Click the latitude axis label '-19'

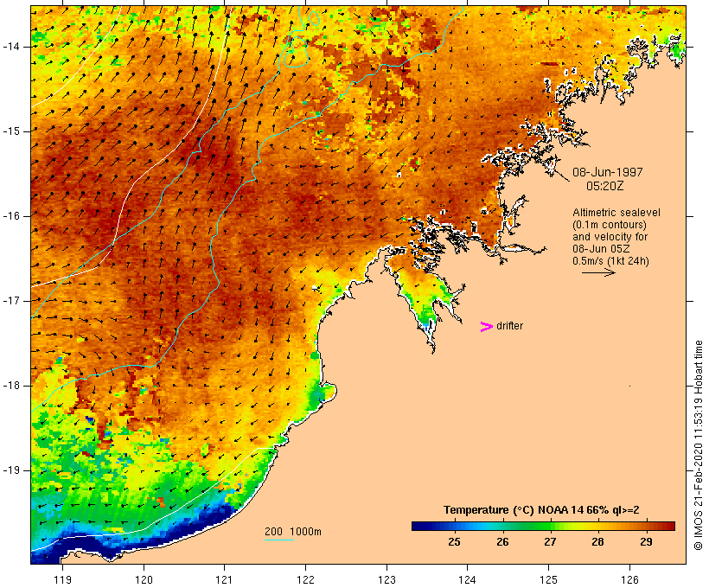pyautogui.click(x=11, y=470)
